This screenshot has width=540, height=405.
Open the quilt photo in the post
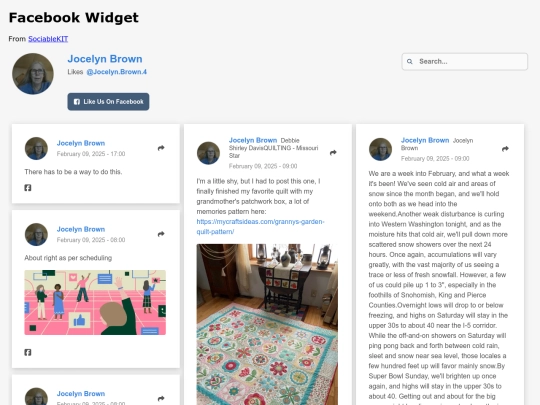267,324
